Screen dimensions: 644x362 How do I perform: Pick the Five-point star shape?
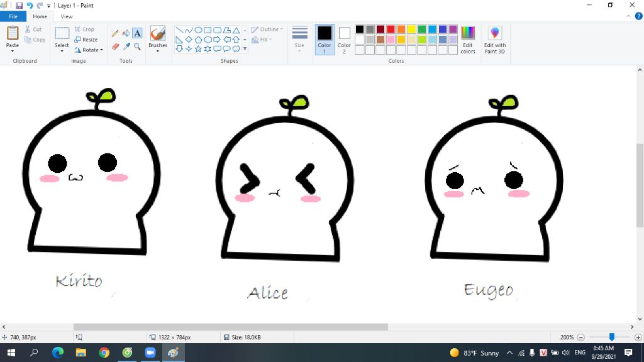pyautogui.click(x=198, y=49)
